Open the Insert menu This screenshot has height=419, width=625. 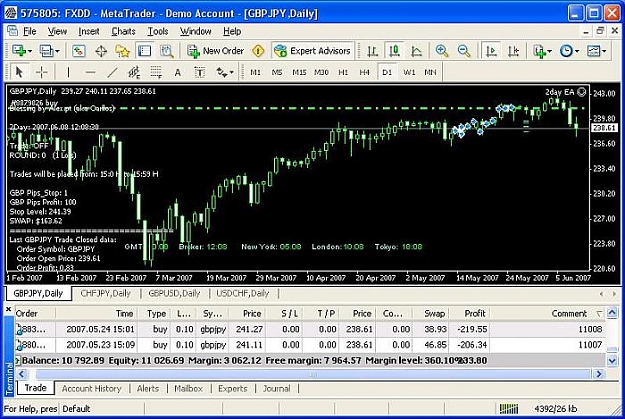click(89, 31)
